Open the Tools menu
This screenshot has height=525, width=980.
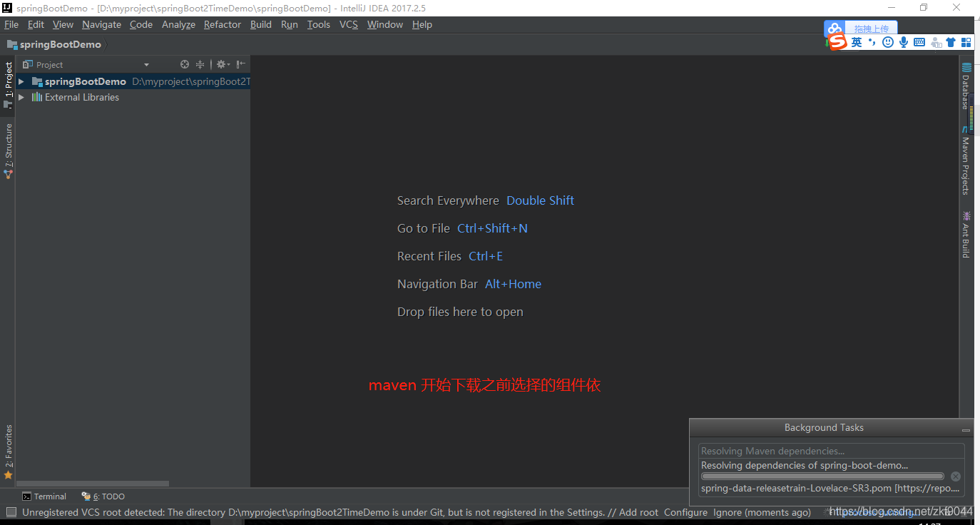(x=319, y=24)
